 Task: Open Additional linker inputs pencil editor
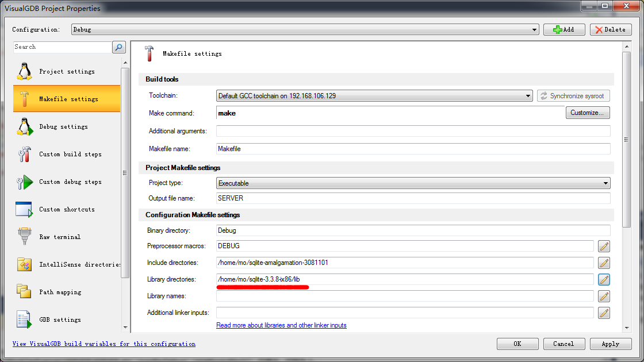pyautogui.click(x=604, y=313)
